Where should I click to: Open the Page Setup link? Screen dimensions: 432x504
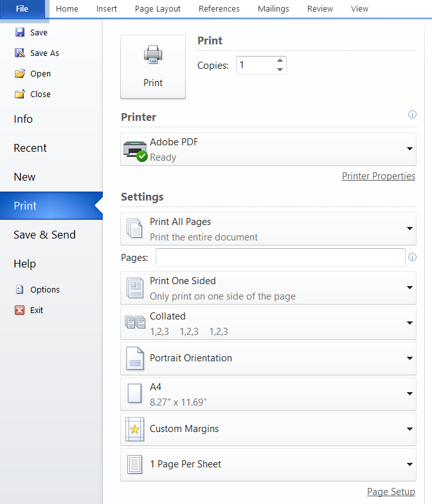pyautogui.click(x=391, y=492)
